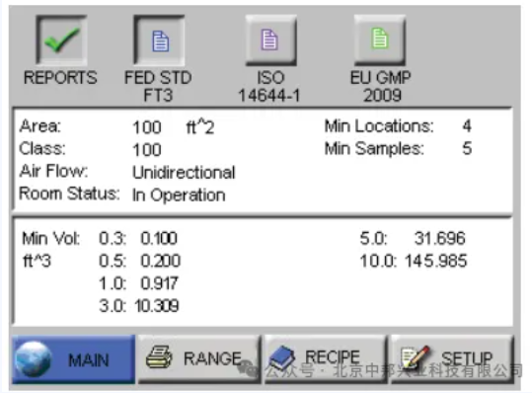532x393 pixels.
Task: Click the globe icon on MAIN
Action: (x=34, y=359)
